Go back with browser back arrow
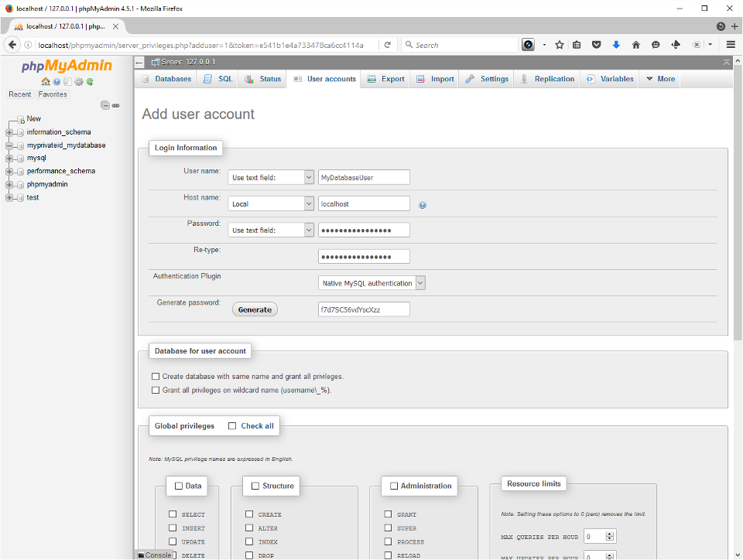 coord(12,45)
